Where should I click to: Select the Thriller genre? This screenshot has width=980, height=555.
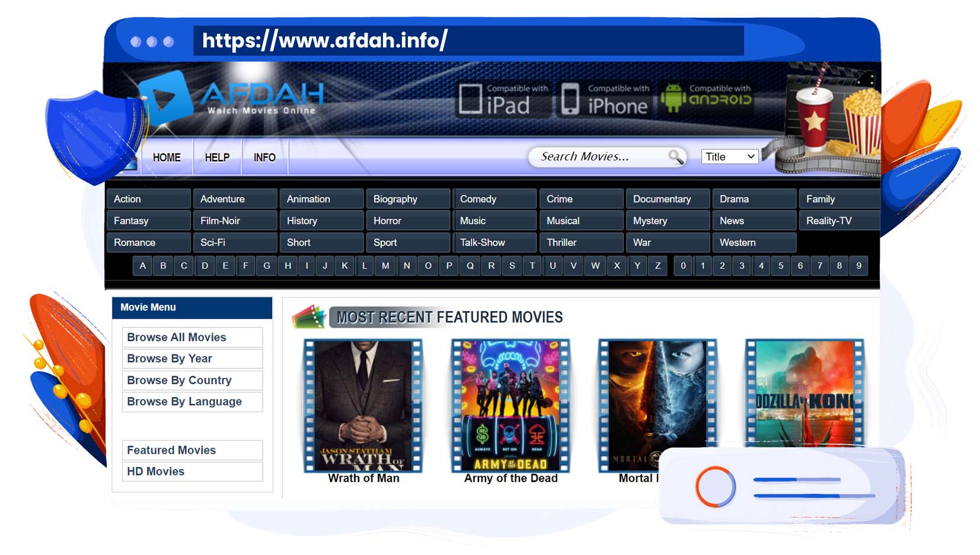pos(582,243)
